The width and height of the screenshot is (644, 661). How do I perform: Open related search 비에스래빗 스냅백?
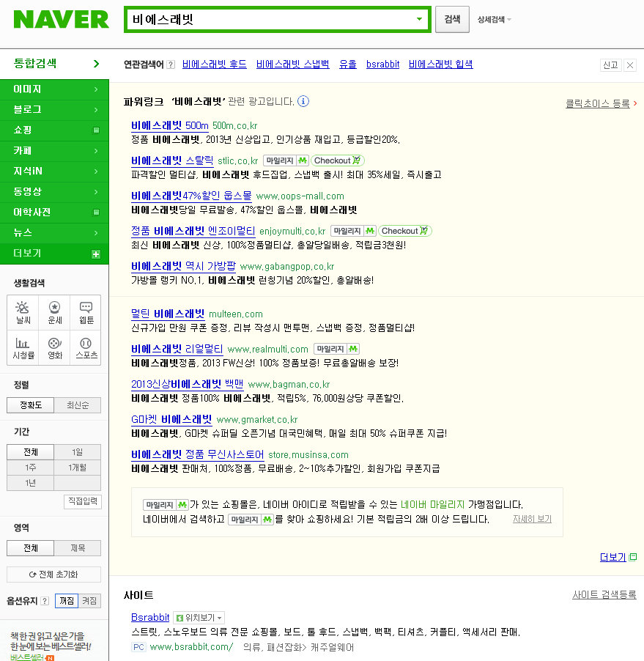(x=293, y=64)
